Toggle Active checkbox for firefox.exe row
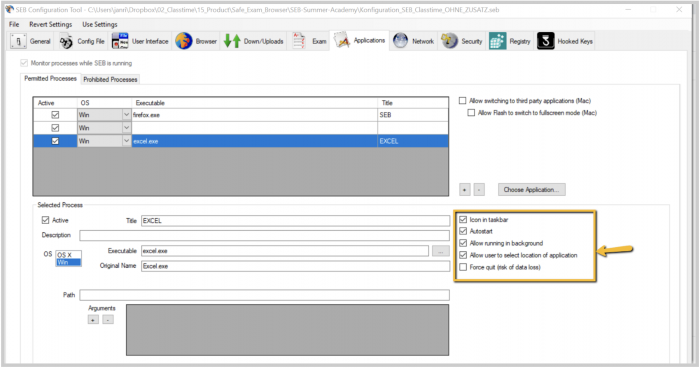Viewport: 700px width, 368px height. pos(55,115)
